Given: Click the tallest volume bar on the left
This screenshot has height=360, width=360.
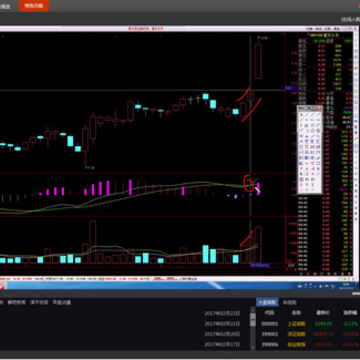Looking at the screenshot, I should [93, 242].
